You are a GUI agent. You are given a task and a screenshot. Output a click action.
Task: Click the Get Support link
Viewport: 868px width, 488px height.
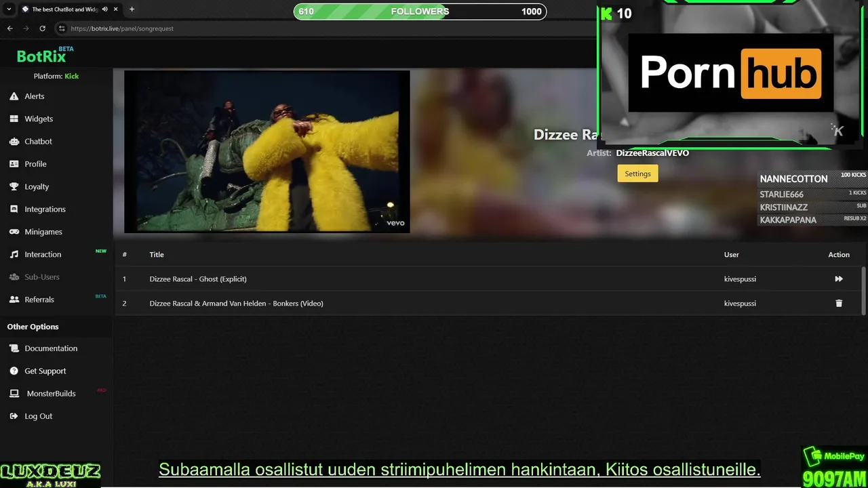(45, 371)
